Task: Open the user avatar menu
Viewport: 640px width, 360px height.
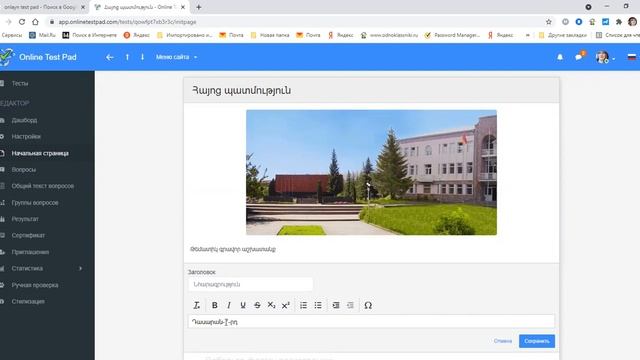Action: click(x=605, y=57)
